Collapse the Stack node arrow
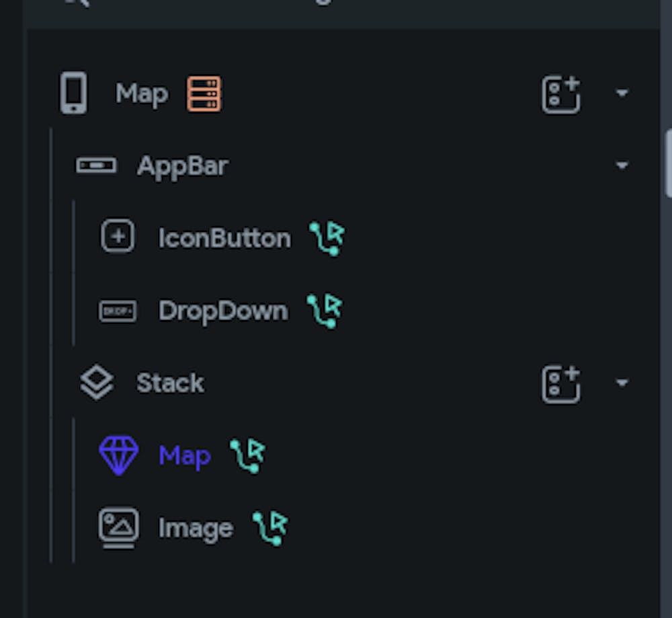 (622, 383)
